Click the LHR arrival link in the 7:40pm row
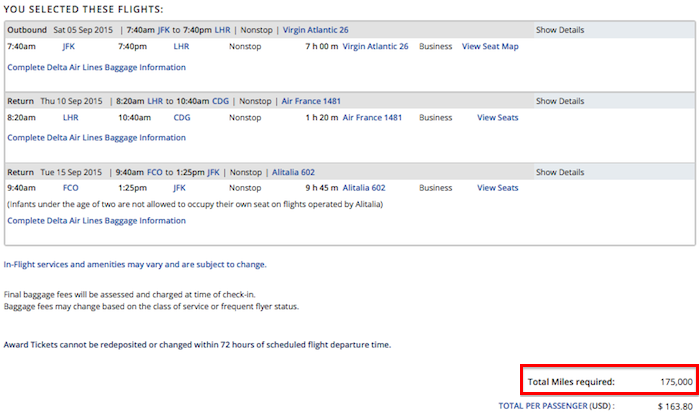The width and height of the screenshot is (700, 417). coord(181,46)
